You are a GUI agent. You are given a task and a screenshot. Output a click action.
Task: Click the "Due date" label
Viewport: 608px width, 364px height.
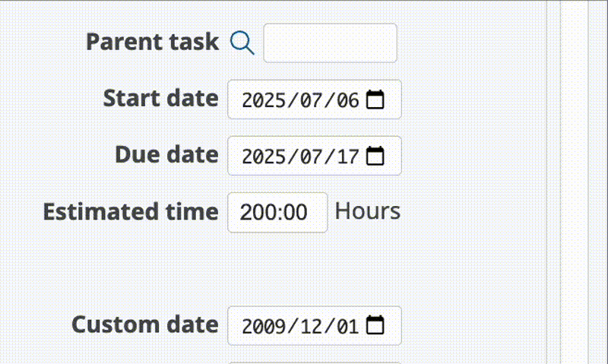click(x=166, y=155)
